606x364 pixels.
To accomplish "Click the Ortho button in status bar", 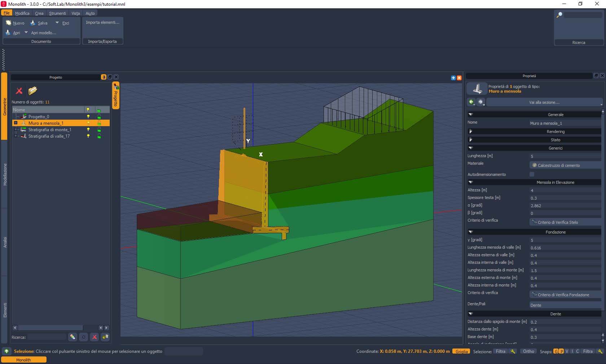I will [528, 351].
